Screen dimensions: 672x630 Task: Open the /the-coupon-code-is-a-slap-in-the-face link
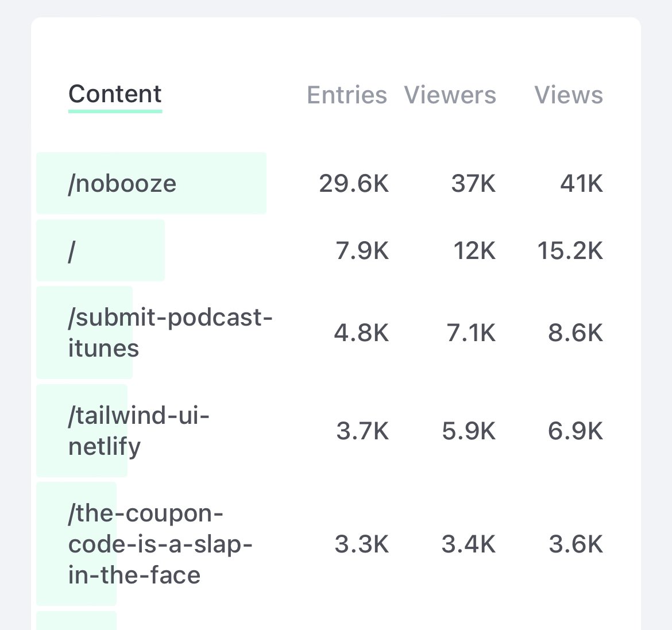pyautogui.click(x=160, y=544)
